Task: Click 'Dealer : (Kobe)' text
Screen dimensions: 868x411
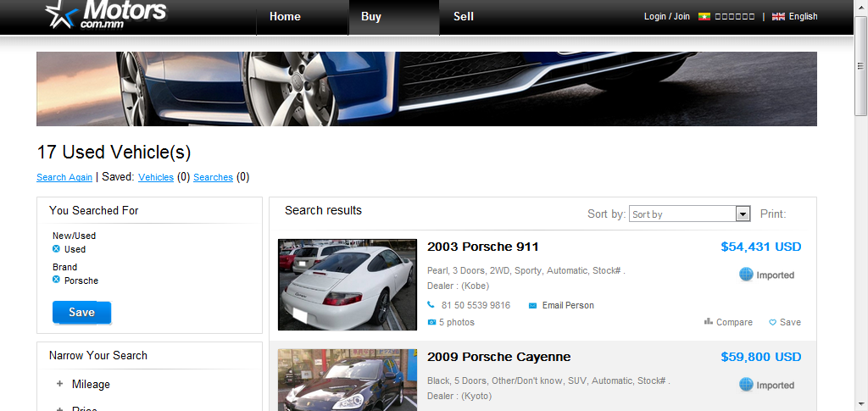Action: click(x=459, y=286)
